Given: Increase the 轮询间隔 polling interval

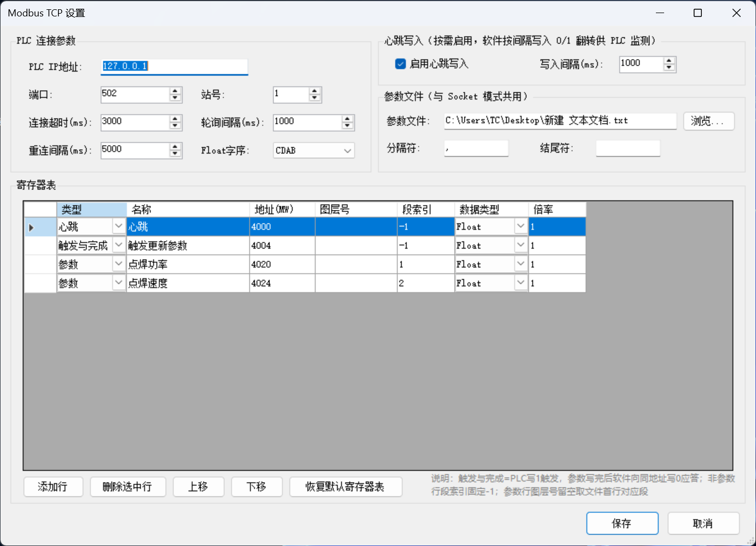Looking at the screenshot, I should point(347,119).
